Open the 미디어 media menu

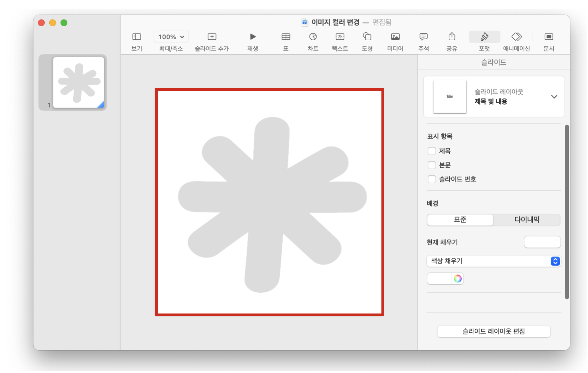pyautogui.click(x=395, y=37)
